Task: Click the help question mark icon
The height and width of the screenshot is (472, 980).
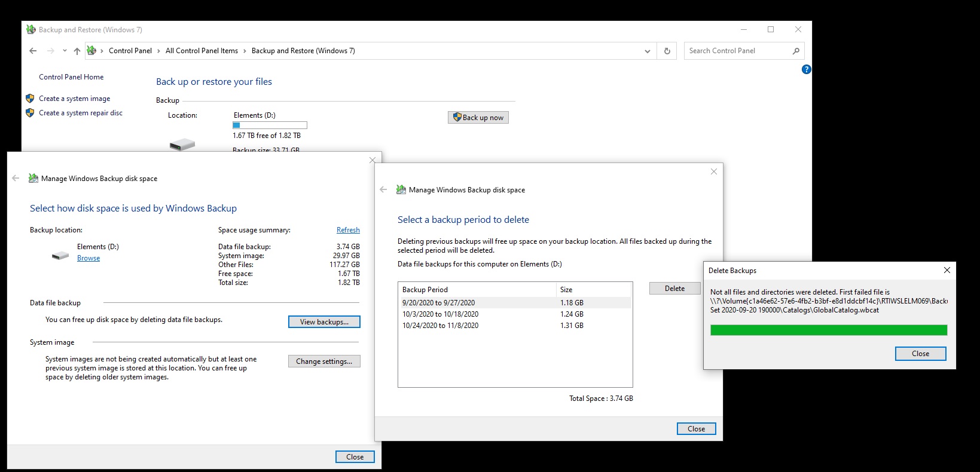Action: tap(806, 69)
